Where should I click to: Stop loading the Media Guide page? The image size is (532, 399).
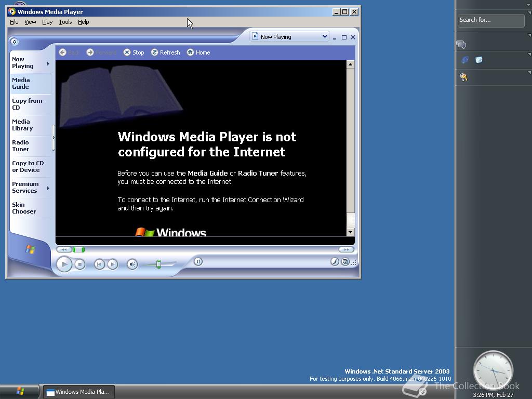[134, 52]
